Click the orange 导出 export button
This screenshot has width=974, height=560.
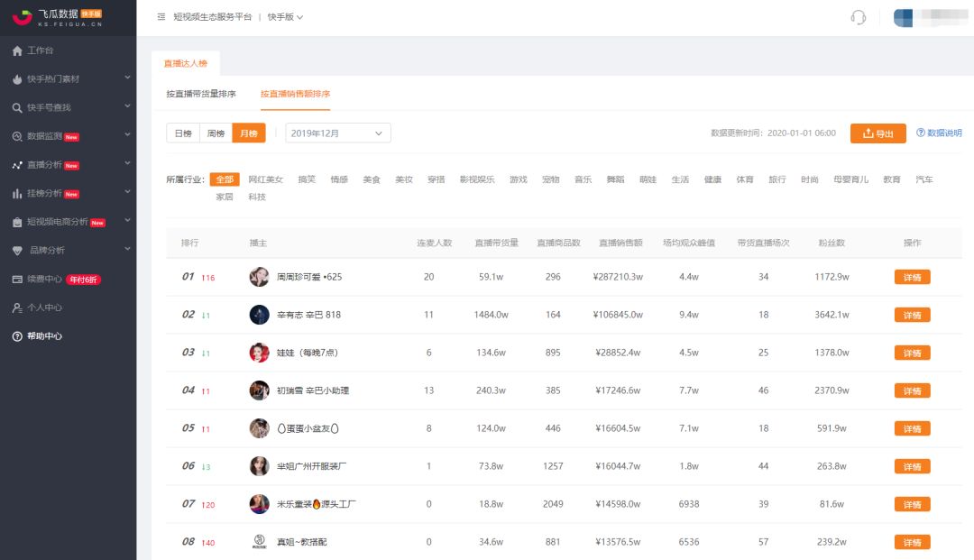coord(878,133)
